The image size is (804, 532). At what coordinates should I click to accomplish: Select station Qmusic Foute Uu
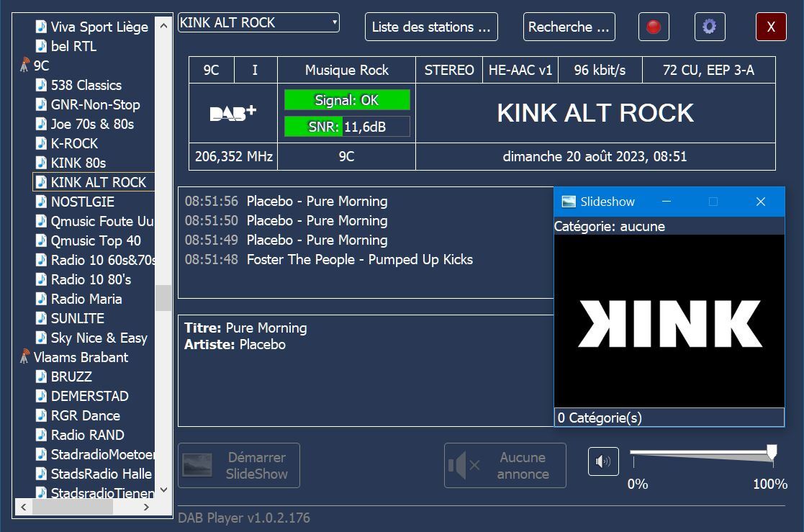[102, 221]
